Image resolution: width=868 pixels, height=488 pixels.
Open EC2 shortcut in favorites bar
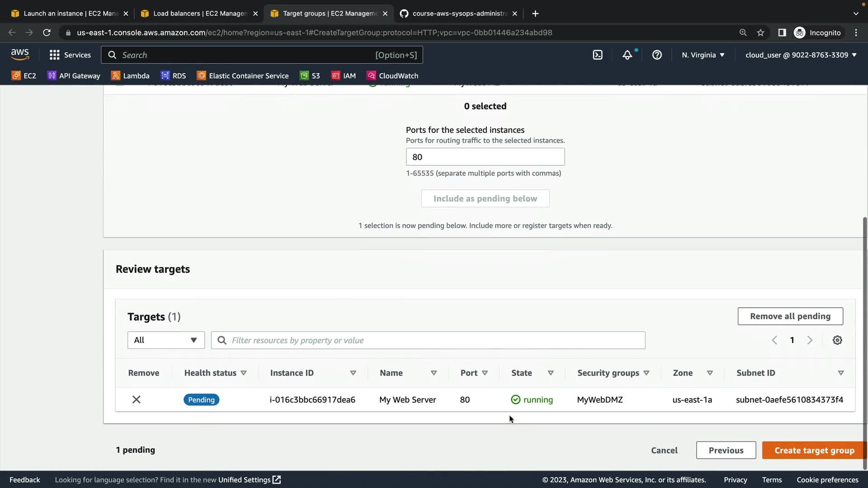(24, 75)
